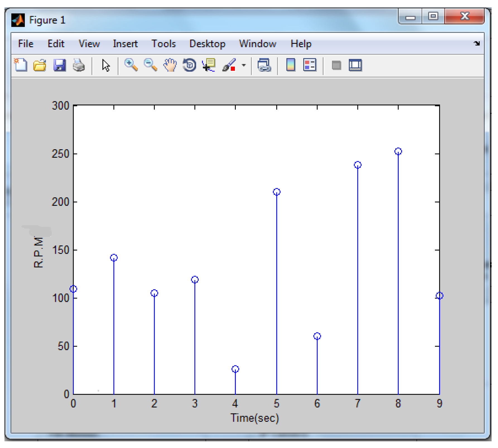Insert a colorbar from the toolbar
This screenshot has width=498, height=448.
tap(290, 65)
